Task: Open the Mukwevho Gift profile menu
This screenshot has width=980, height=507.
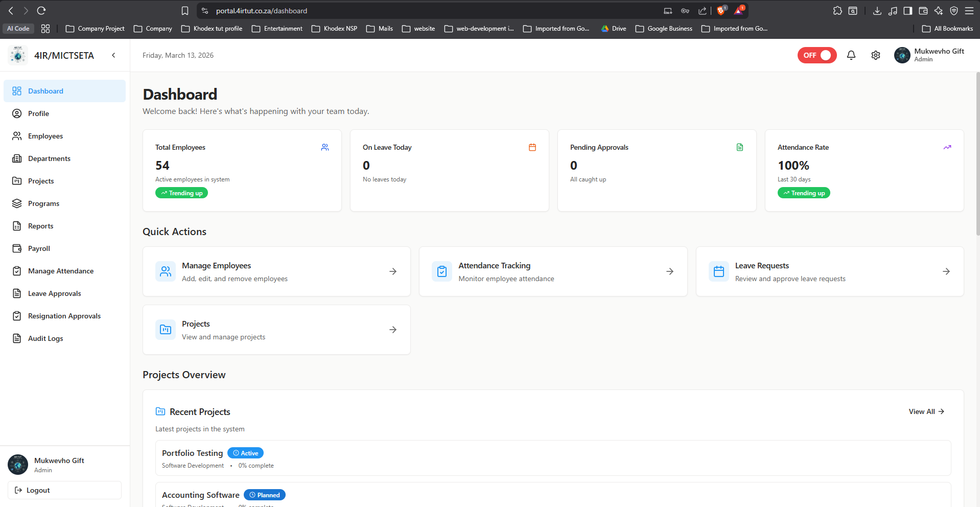Action: [929, 55]
